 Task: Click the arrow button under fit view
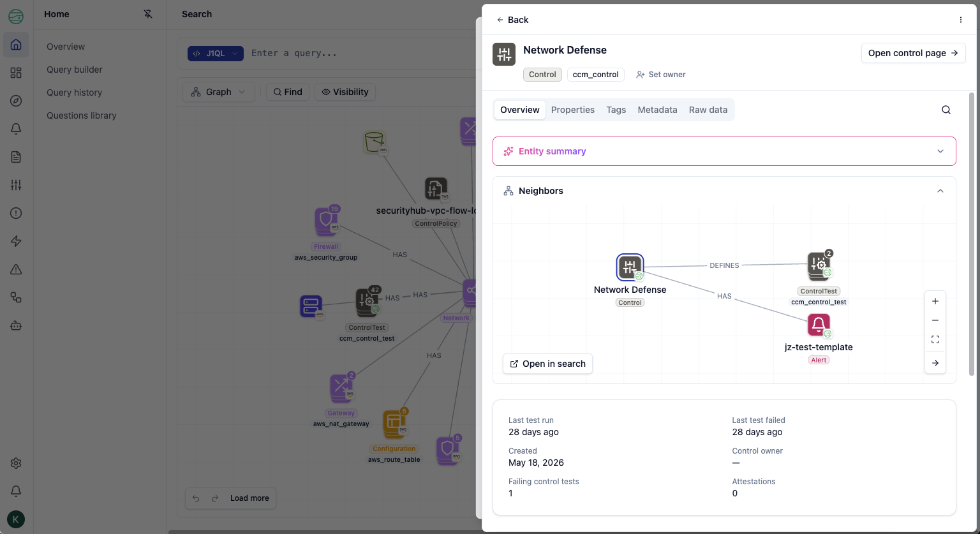click(935, 363)
